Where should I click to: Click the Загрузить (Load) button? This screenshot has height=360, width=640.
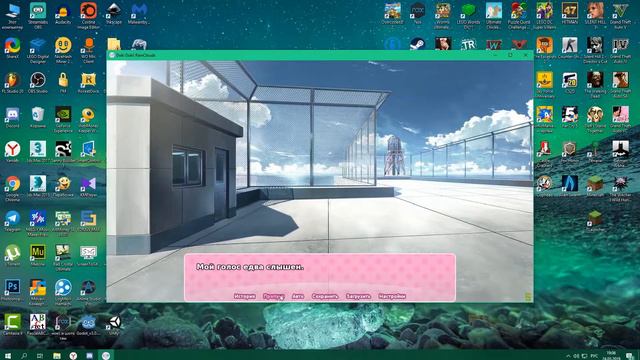pos(358,296)
